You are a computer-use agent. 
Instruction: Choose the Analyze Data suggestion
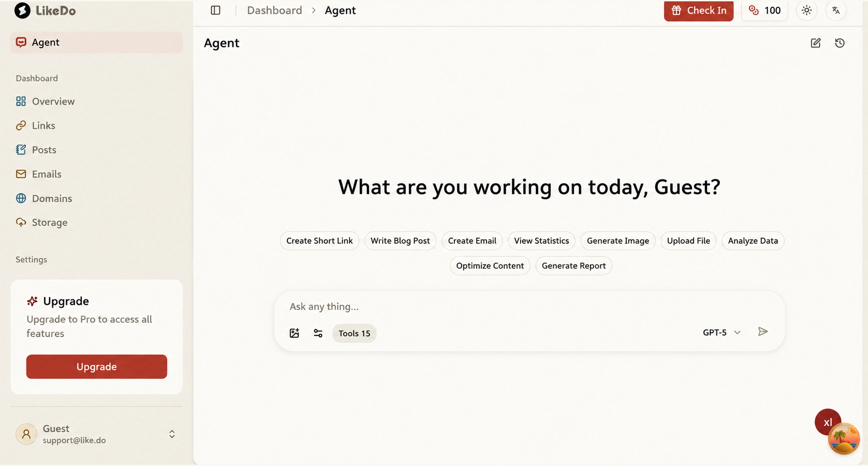tap(753, 240)
